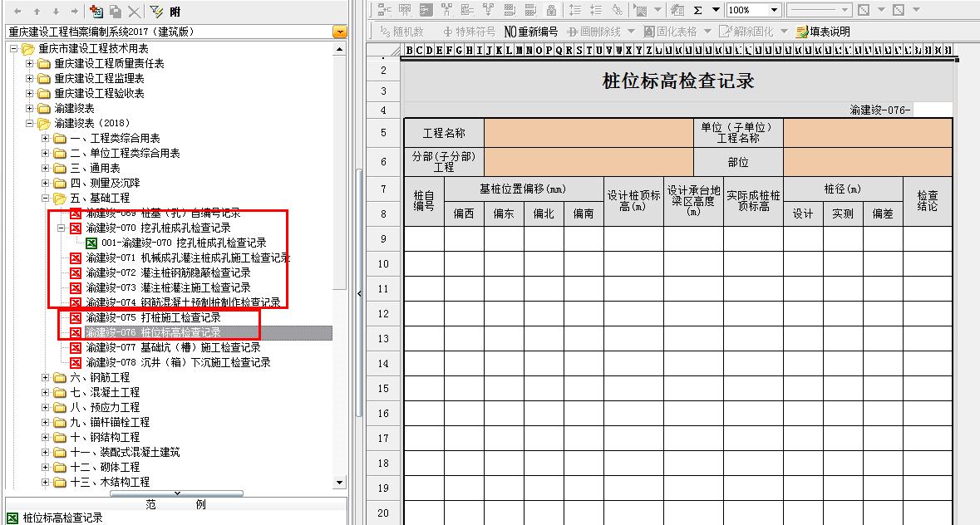Click the 附 attachment icon
The image size is (980, 525).
pos(174,11)
